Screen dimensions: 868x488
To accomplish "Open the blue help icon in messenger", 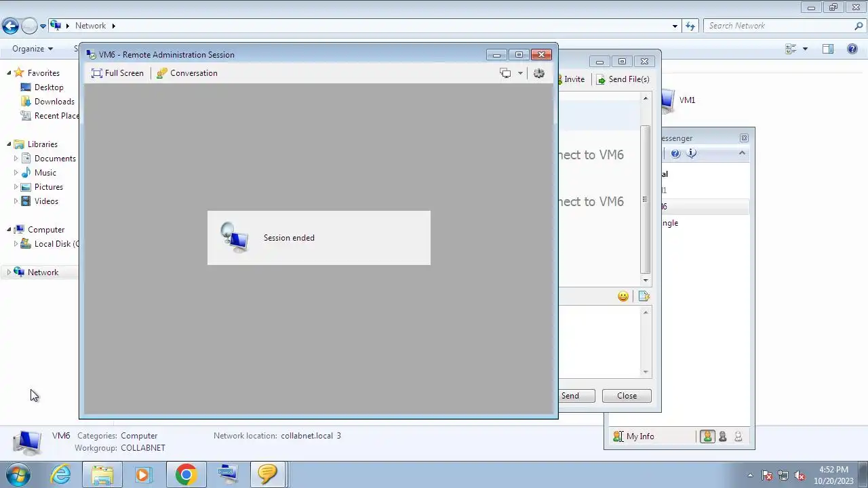I will coord(675,153).
